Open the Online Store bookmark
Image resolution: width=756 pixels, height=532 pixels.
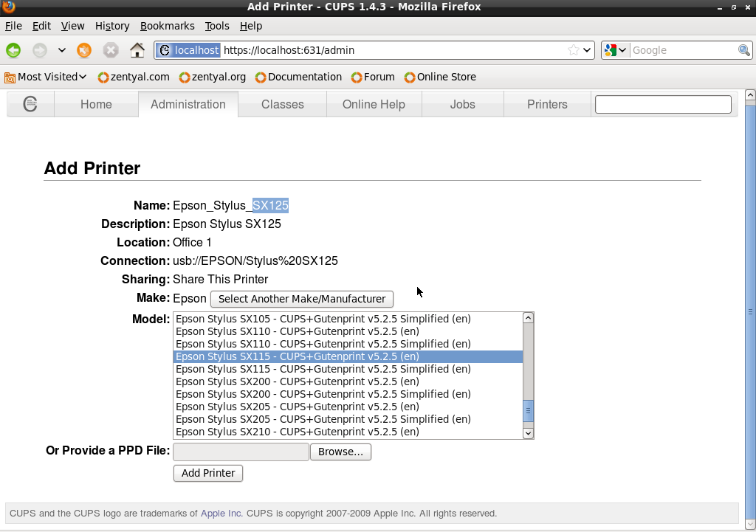pyautogui.click(x=440, y=77)
